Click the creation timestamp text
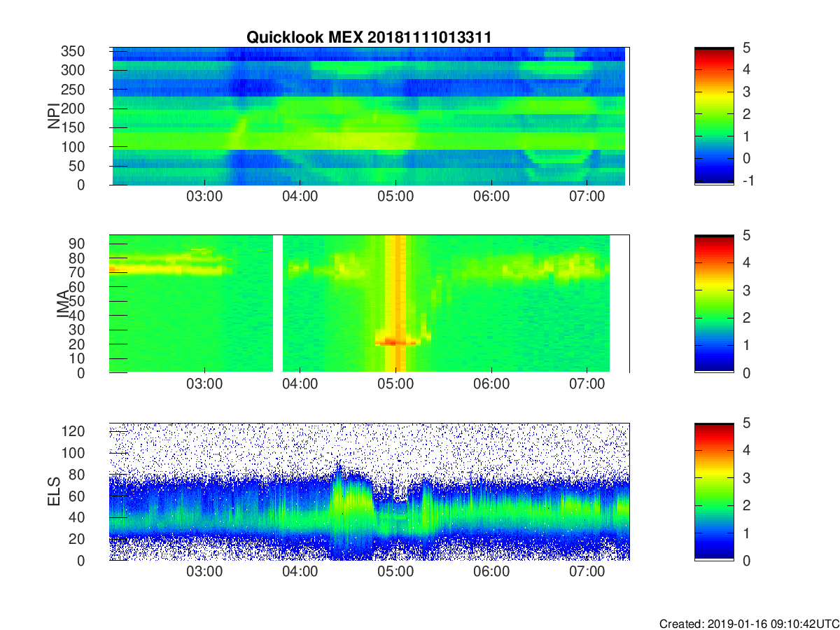840x630 pixels. coord(748,624)
